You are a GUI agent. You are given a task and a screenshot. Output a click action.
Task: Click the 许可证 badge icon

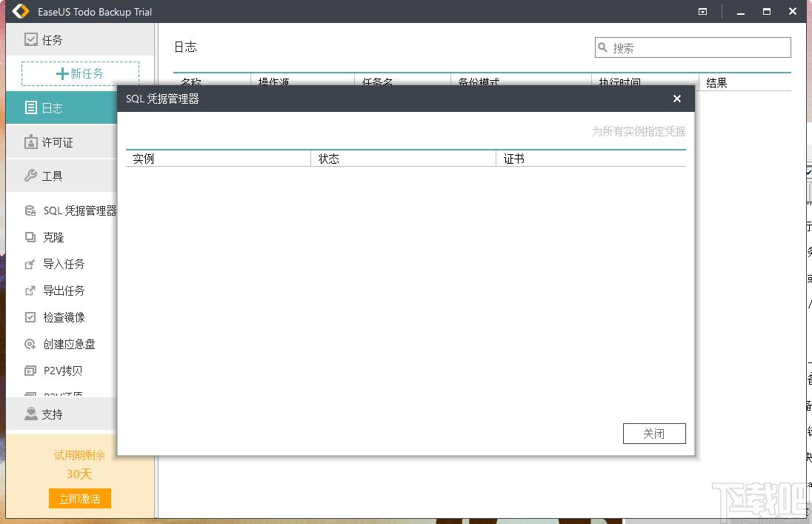tap(31, 142)
